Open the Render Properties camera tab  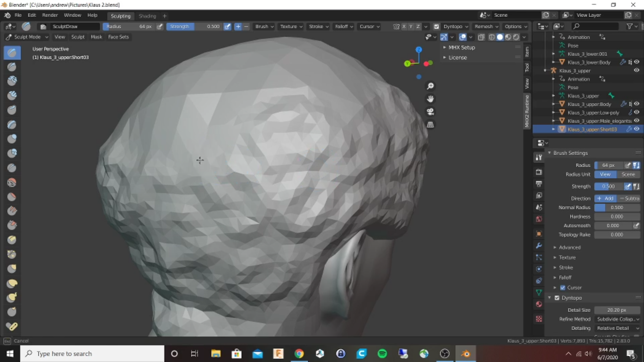539,172
